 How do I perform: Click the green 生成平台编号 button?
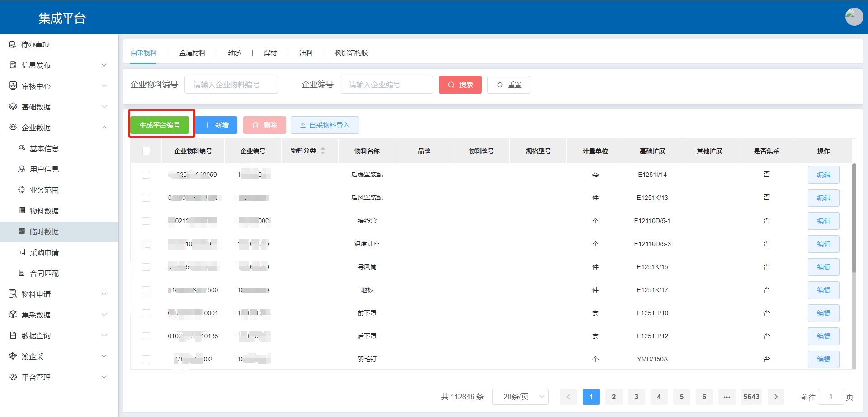pyautogui.click(x=160, y=125)
